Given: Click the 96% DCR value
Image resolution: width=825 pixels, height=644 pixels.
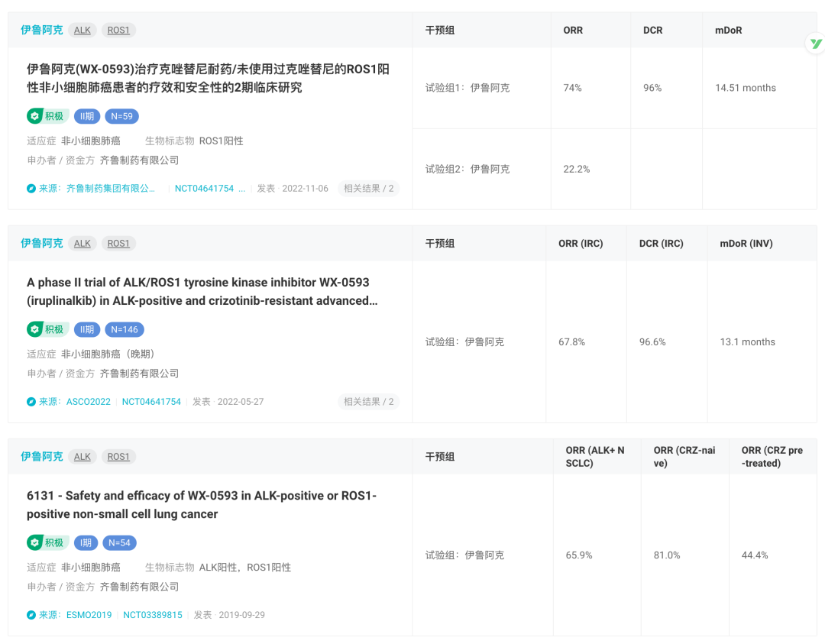Looking at the screenshot, I should pos(652,88).
